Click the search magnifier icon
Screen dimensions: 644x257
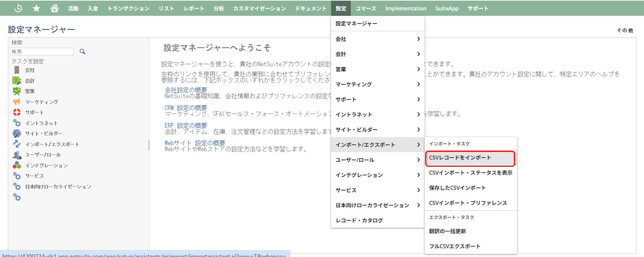82,52
